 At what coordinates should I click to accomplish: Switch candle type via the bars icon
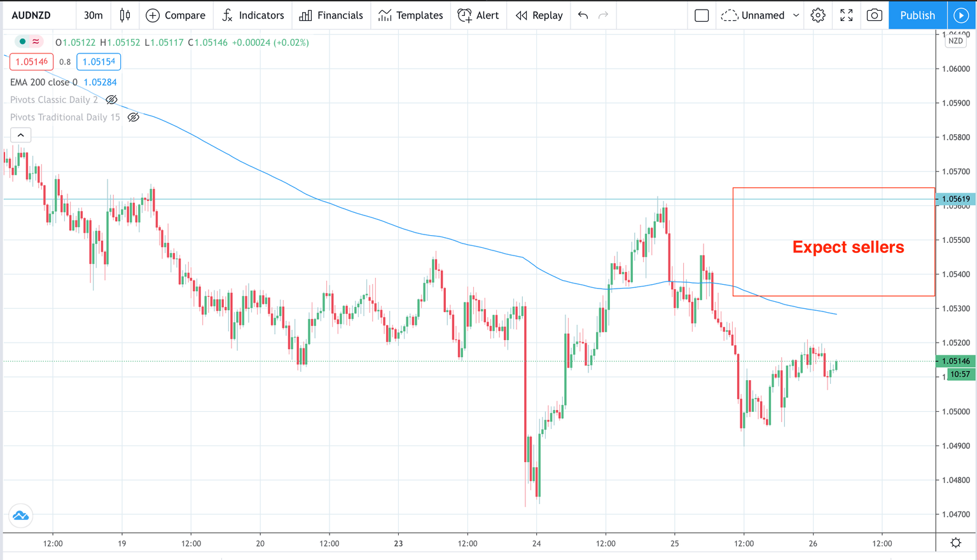coord(125,15)
